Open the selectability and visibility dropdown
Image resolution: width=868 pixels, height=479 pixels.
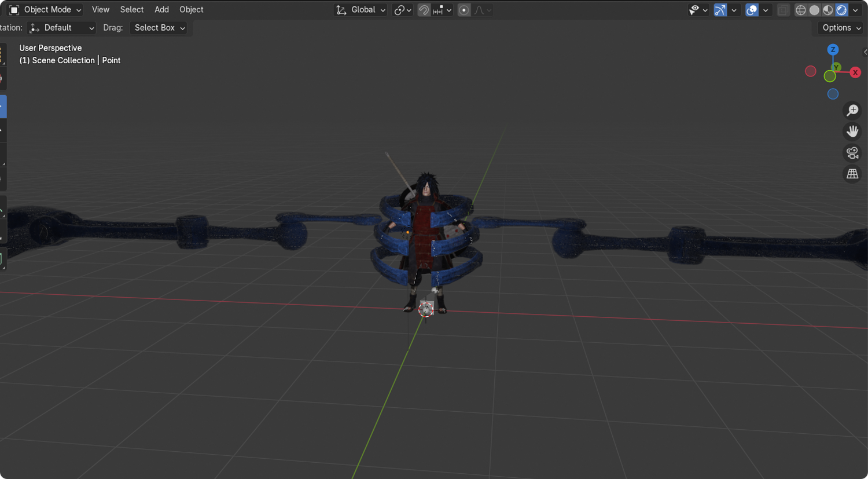pos(698,10)
